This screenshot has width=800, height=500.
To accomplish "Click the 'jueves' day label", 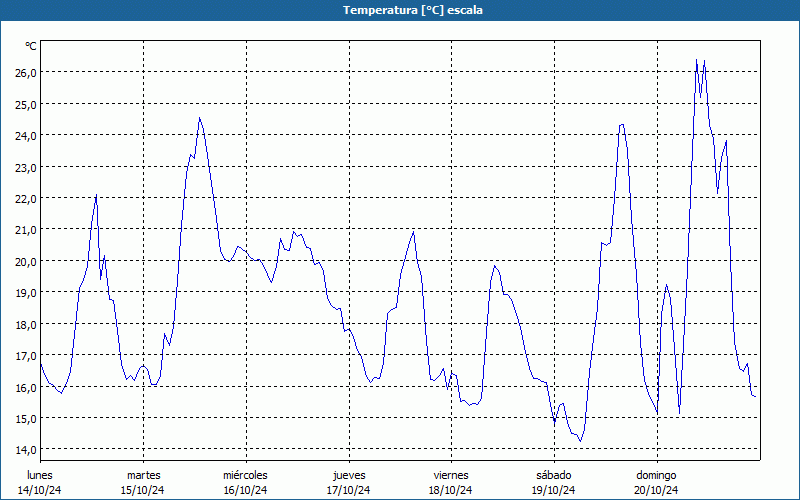I will tap(349, 475).
